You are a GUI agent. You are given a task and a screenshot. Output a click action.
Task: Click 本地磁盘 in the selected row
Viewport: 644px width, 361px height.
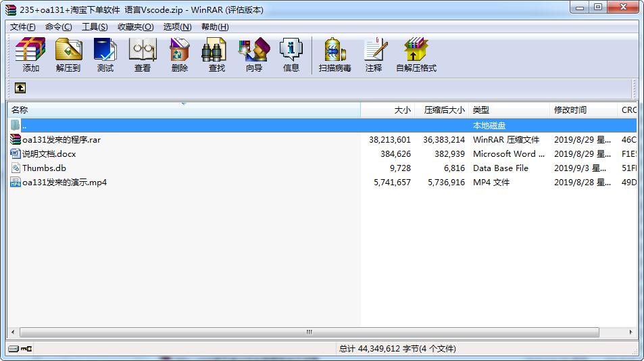click(489, 125)
